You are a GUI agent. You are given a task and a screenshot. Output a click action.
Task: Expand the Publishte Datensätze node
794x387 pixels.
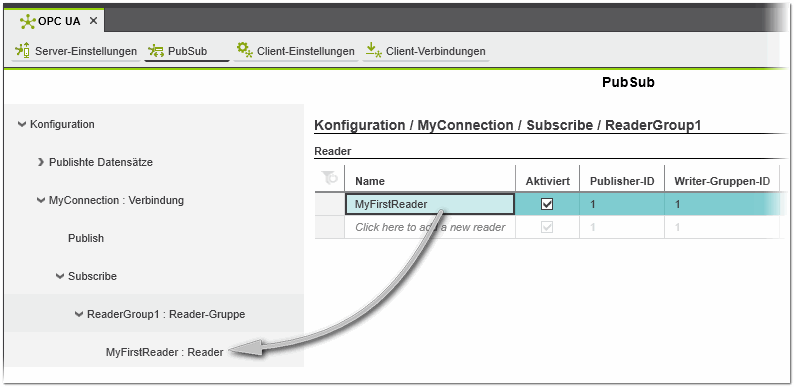(41, 163)
